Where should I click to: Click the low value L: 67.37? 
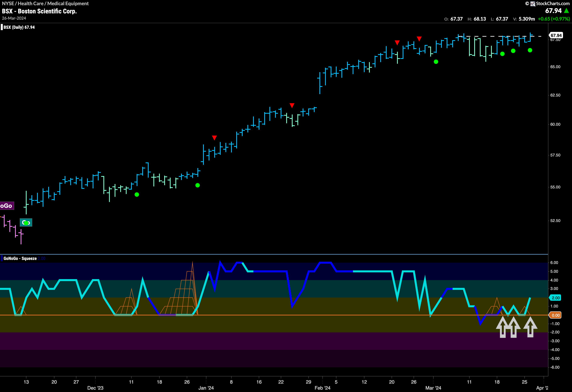[x=499, y=19]
